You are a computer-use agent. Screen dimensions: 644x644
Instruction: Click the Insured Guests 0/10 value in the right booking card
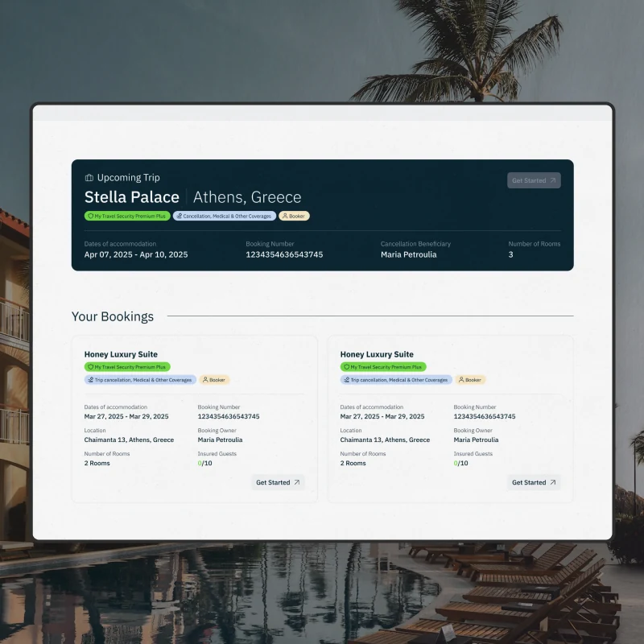pyautogui.click(x=460, y=464)
